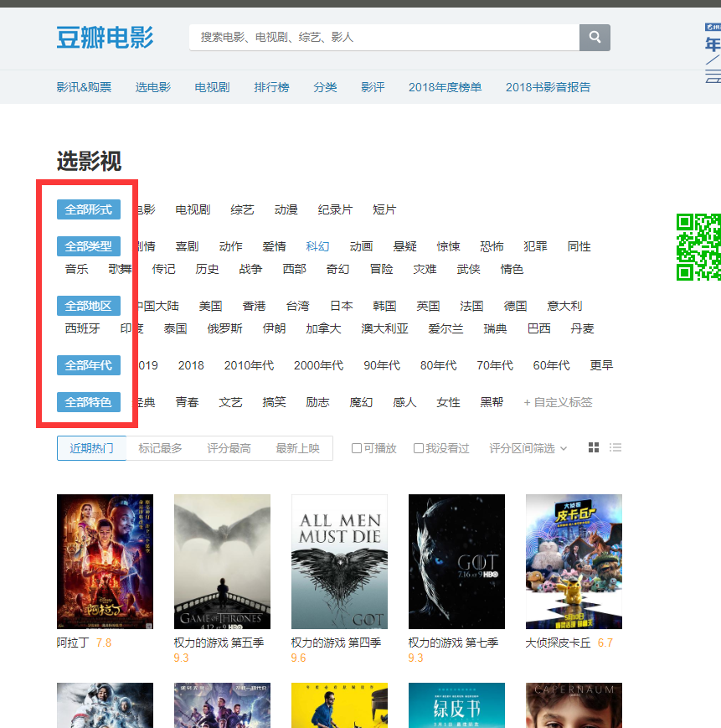The height and width of the screenshot is (728, 721).
Task: Click the 阿拉丁 title text link
Action: pos(73,643)
